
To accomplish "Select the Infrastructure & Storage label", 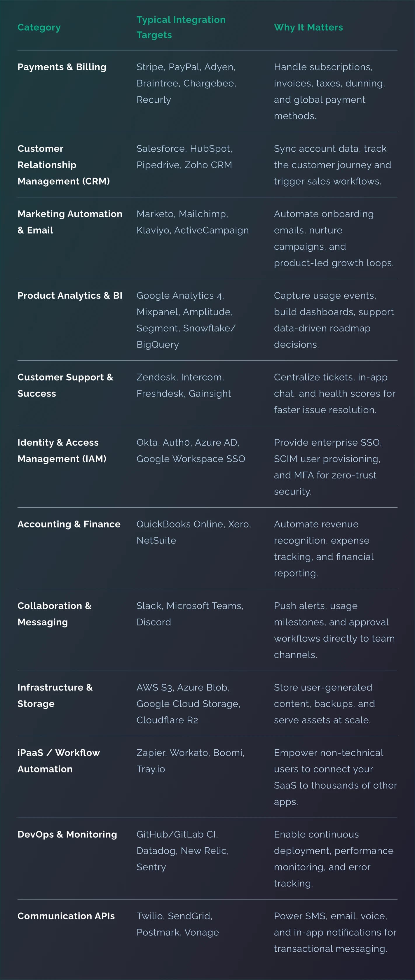I will click(x=55, y=695).
